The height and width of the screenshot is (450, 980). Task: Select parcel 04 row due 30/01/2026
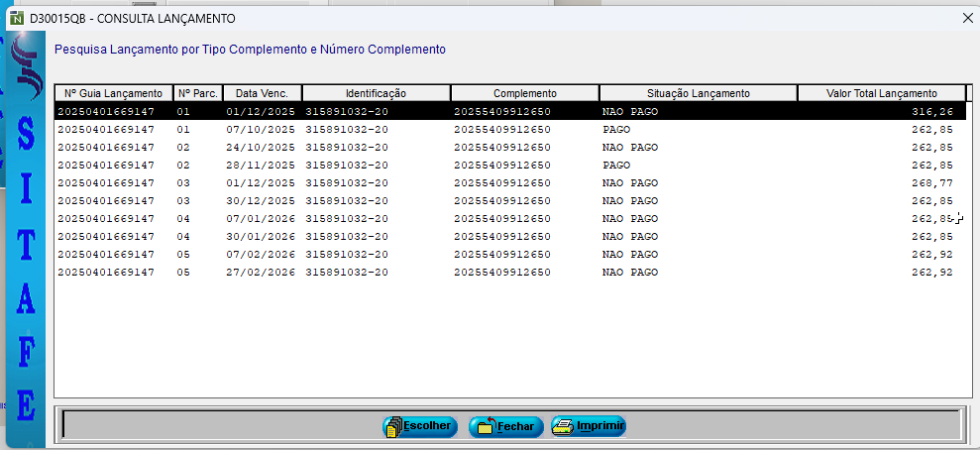495,237
